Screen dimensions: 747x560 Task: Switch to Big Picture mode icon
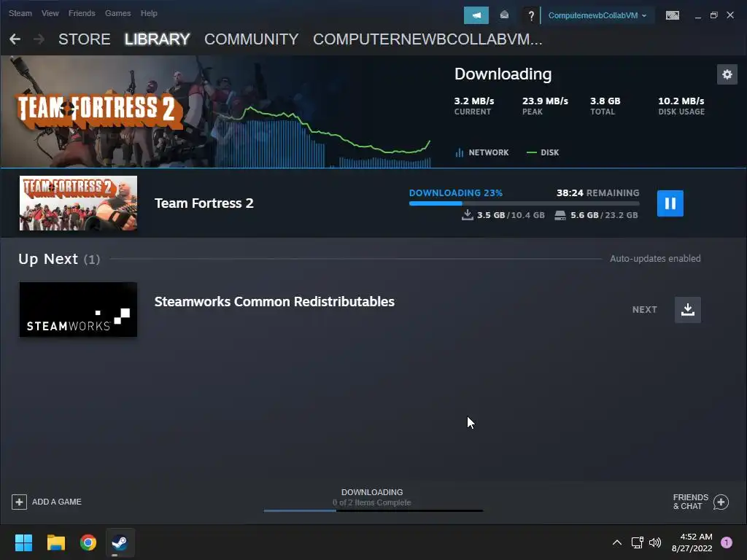coord(672,15)
